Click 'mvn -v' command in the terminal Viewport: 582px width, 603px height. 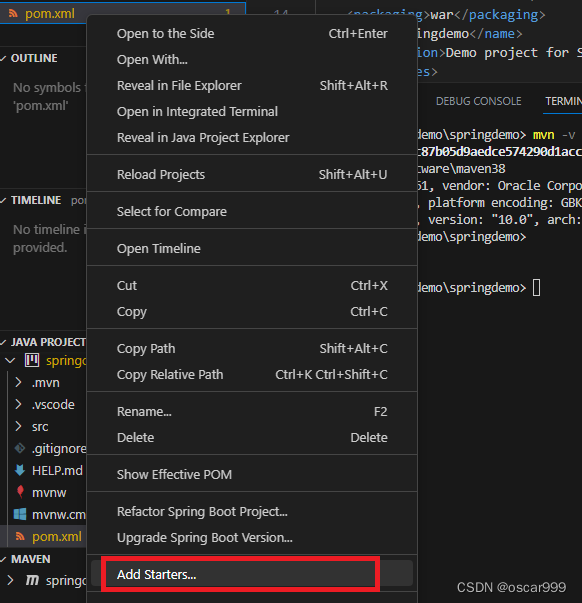554,135
